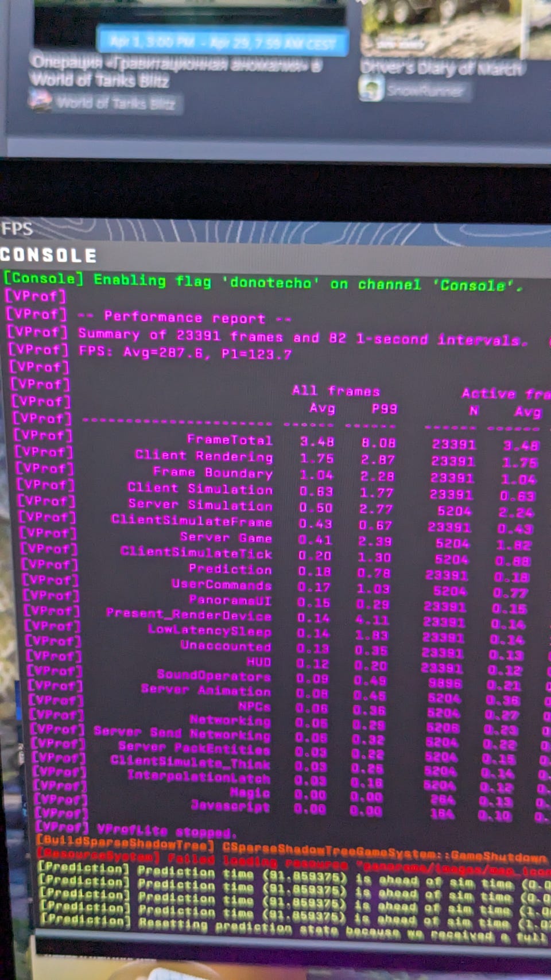Click the SnowRunner game icon
Screen dimensions: 551x980
(371, 89)
